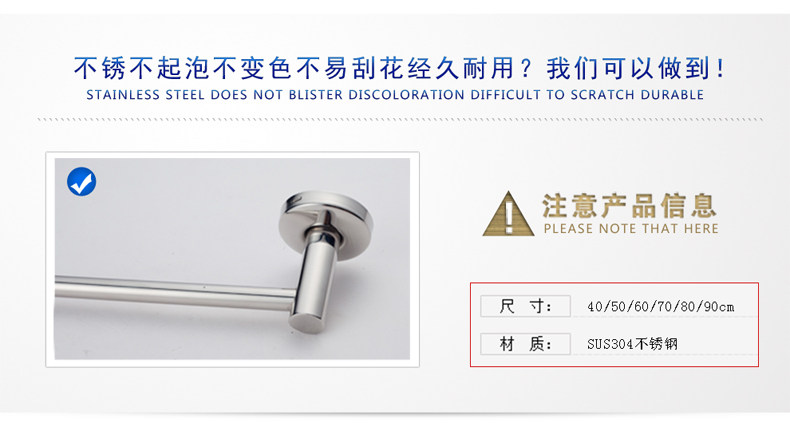
Task: Click the word DURABLE in subtitle
Action: 672,95
